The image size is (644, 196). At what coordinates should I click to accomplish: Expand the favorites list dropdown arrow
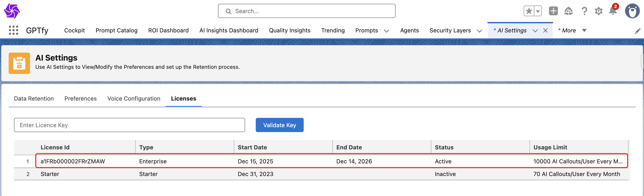538,11
